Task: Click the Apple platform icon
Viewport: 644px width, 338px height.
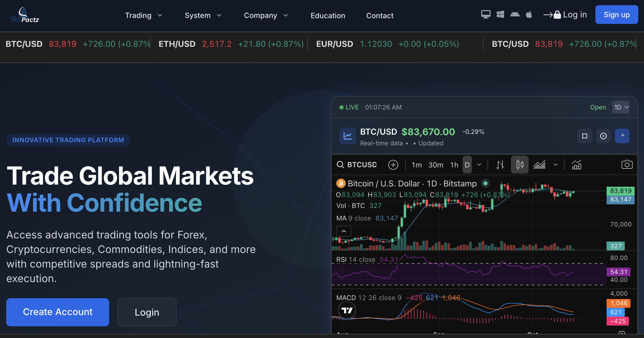Action: (529, 14)
